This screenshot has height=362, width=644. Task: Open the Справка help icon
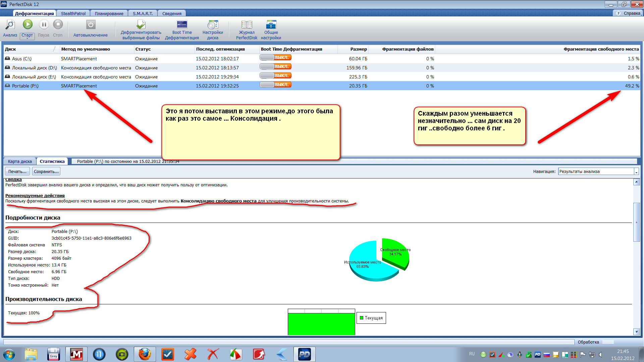618,13
